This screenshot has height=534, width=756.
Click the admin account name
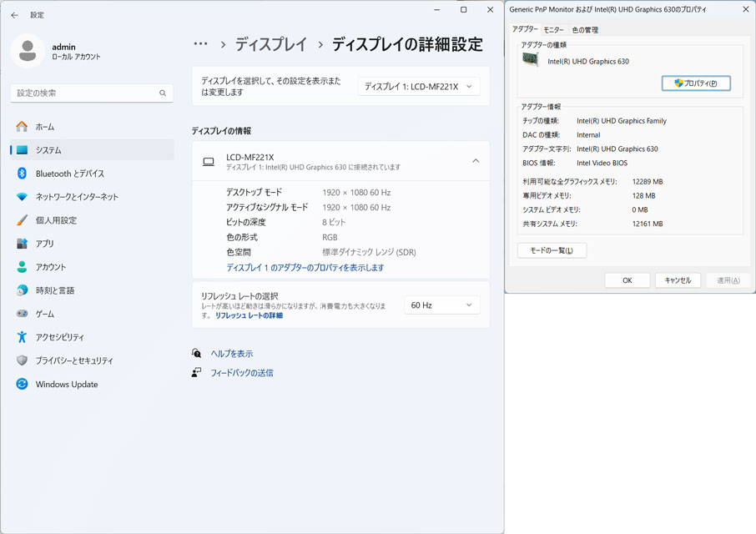(x=63, y=47)
